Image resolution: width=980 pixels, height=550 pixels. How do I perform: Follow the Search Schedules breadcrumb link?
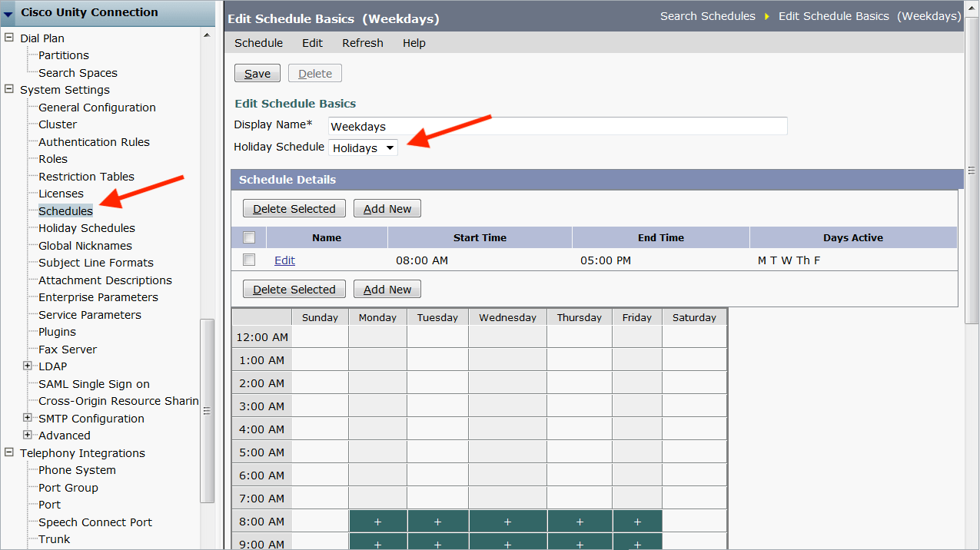(x=708, y=16)
